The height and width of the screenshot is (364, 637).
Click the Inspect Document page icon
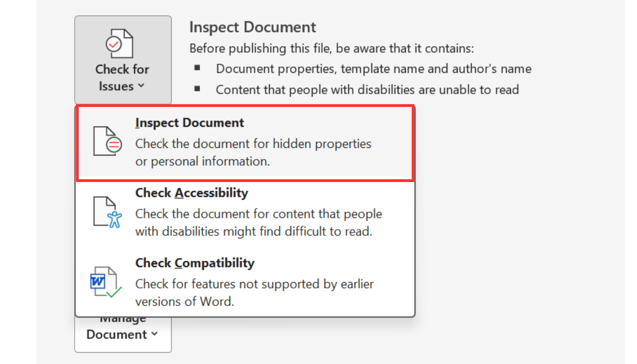click(x=107, y=142)
